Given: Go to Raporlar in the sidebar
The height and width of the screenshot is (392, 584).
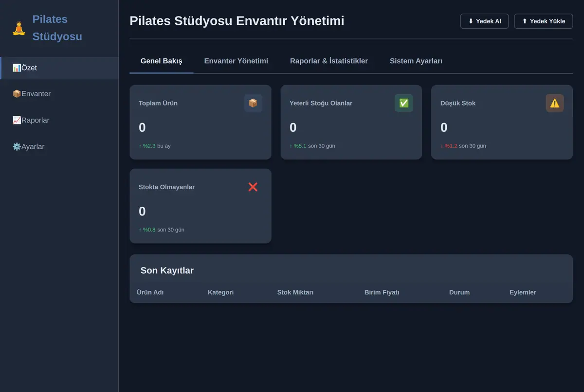Looking at the screenshot, I should click(59, 120).
